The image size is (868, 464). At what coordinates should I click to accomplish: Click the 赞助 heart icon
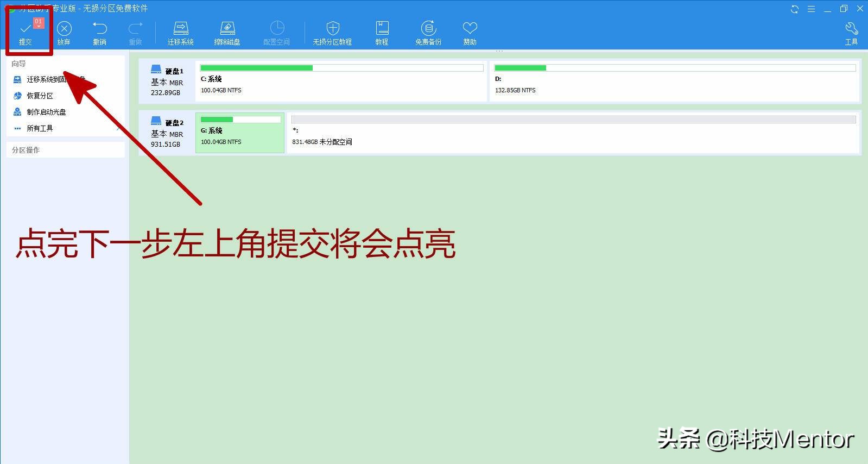tap(470, 28)
